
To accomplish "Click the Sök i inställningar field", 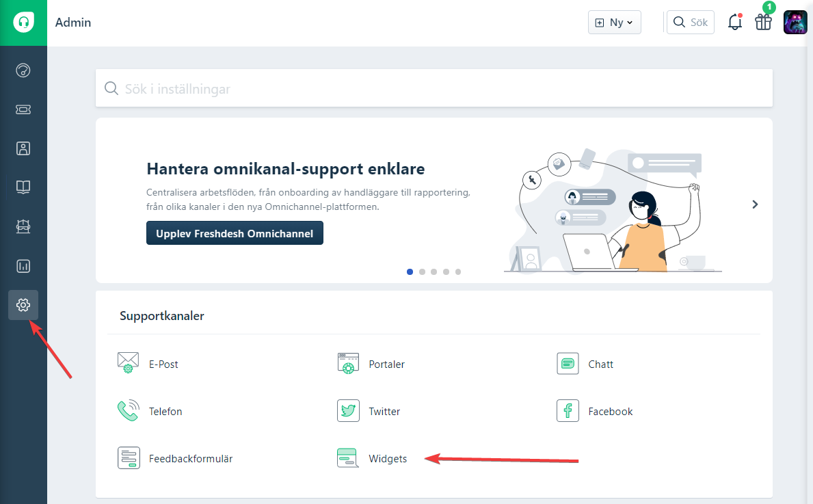I will pyautogui.click(x=434, y=89).
